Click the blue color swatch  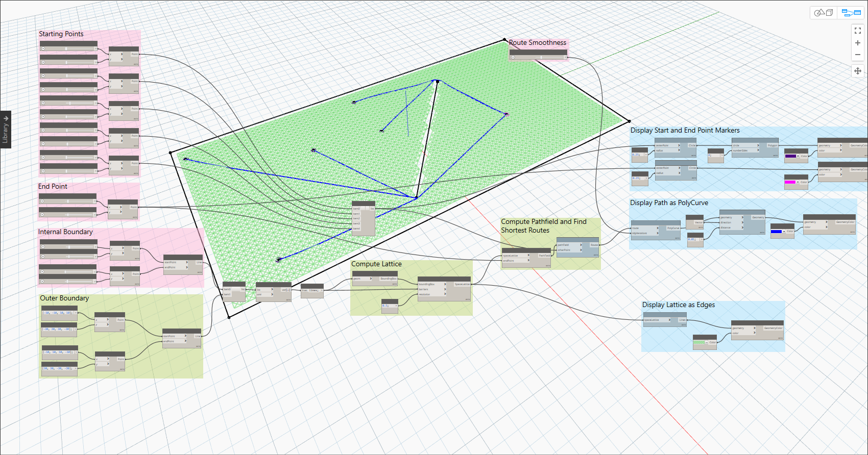point(776,232)
